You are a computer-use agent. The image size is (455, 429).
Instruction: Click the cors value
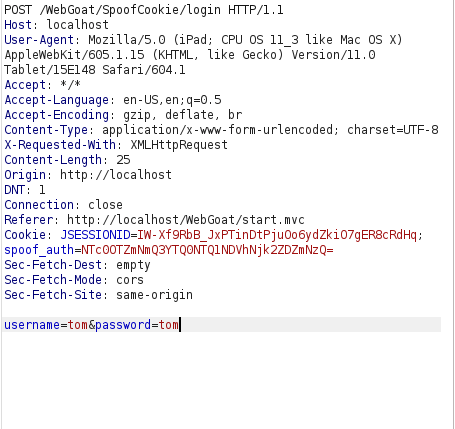click(130, 280)
